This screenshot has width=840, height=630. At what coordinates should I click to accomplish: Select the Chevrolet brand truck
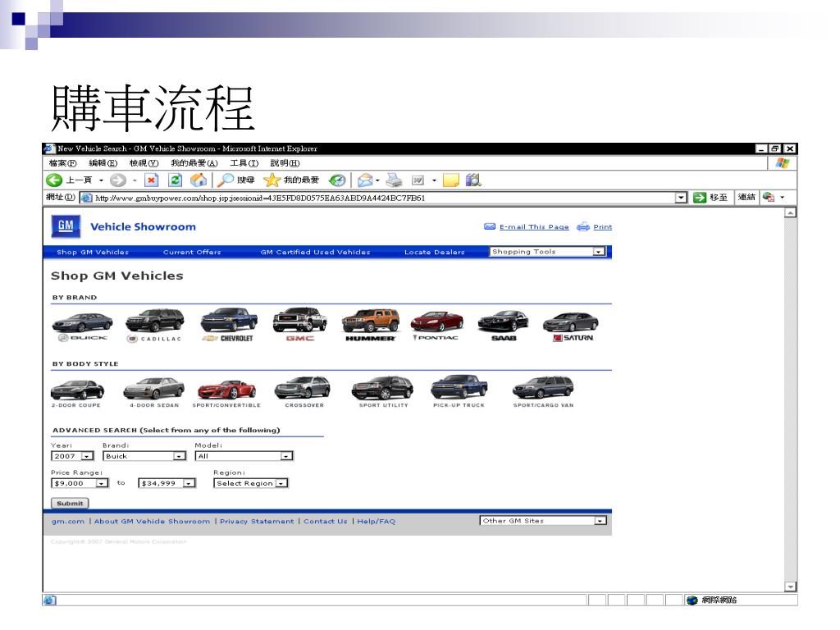[229, 325]
